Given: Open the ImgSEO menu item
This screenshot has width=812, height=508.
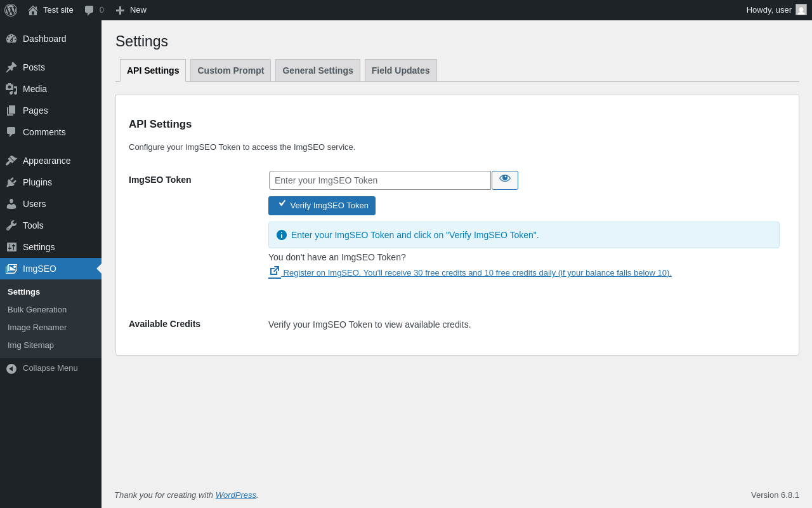Looking at the screenshot, I should click(51, 269).
